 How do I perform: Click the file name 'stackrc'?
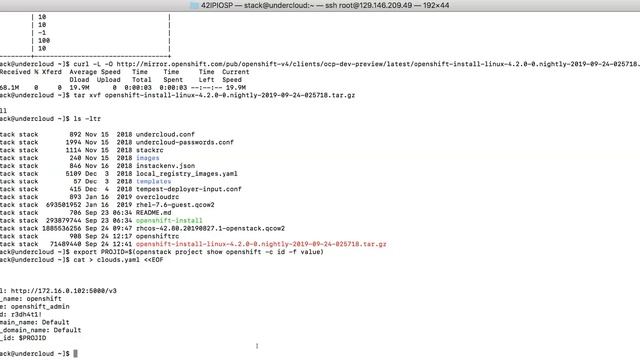click(149, 150)
